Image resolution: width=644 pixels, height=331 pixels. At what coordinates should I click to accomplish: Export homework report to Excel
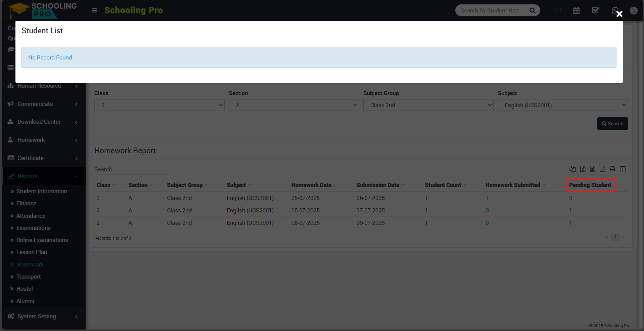(x=583, y=169)
